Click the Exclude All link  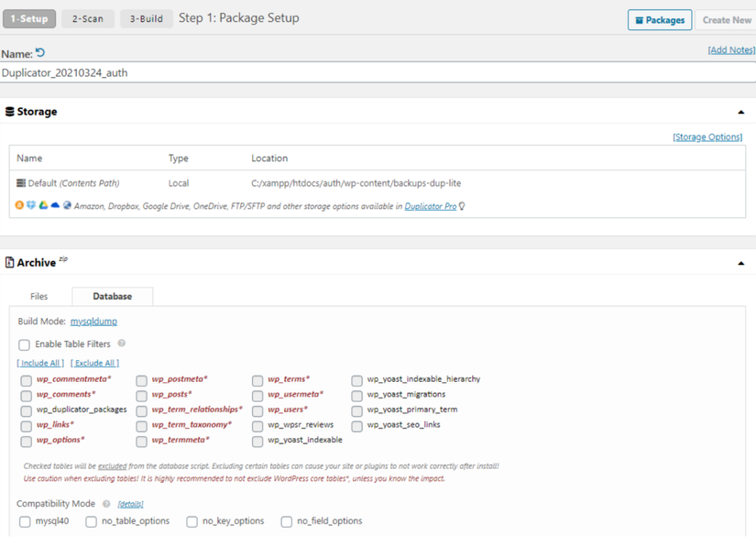pos(94,363)
